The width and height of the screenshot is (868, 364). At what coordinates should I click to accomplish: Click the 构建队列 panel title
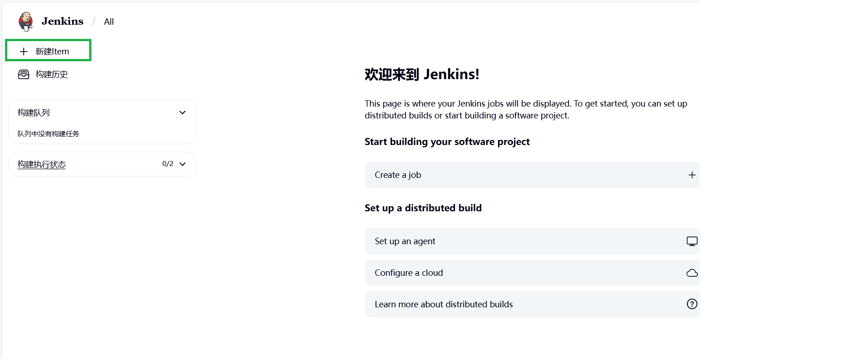coord(34,112)
